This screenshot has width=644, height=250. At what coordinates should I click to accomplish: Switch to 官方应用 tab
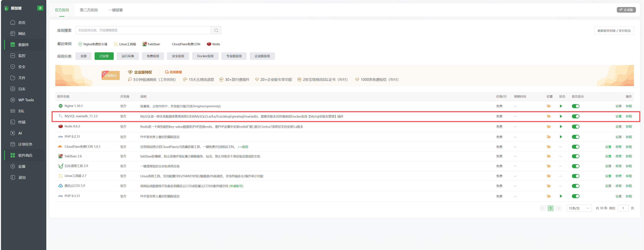pos(62,10)
